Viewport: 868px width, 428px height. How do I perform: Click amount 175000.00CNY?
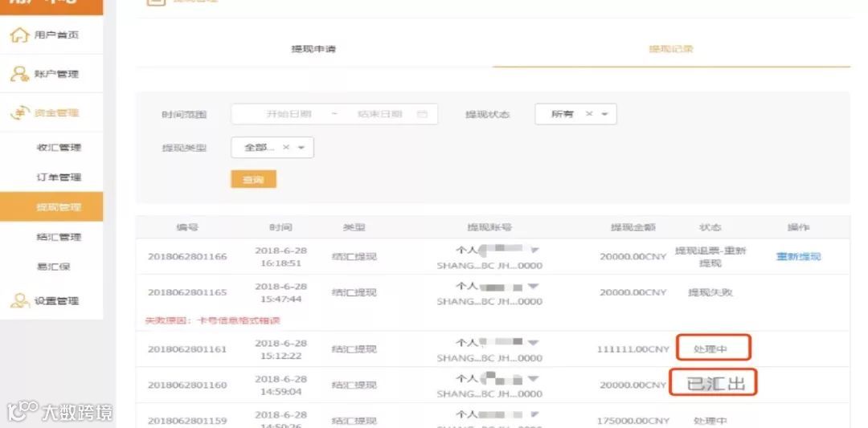click(633, 421)
